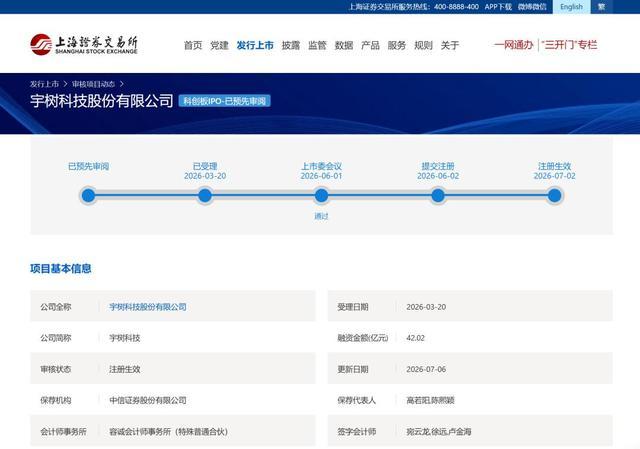Image resolution: width=640 pixels, height=449 pixels.
Task: Open the "三开门"专栏 link
Action: coord(570,44)
